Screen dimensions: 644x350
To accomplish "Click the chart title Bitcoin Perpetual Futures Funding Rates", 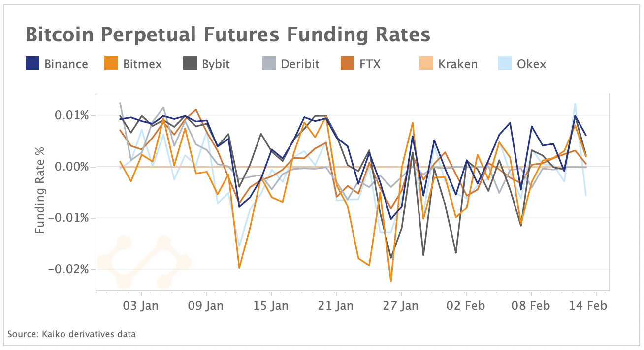I will 227,35.
